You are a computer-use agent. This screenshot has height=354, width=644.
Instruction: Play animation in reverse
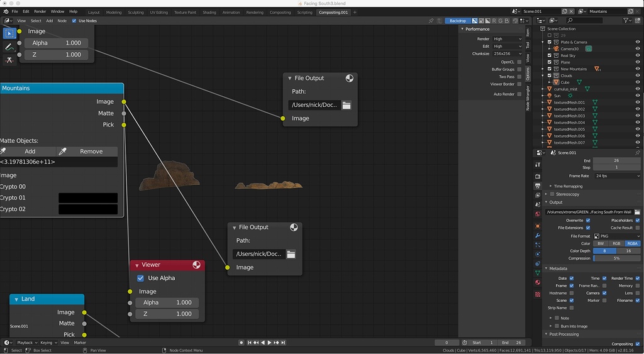tap(263, 343)
